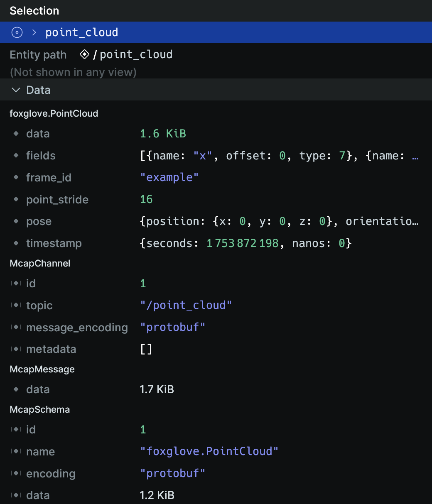Click the pose component label
This screenshot has width=432, height=504.
click(x=39, y=221)
